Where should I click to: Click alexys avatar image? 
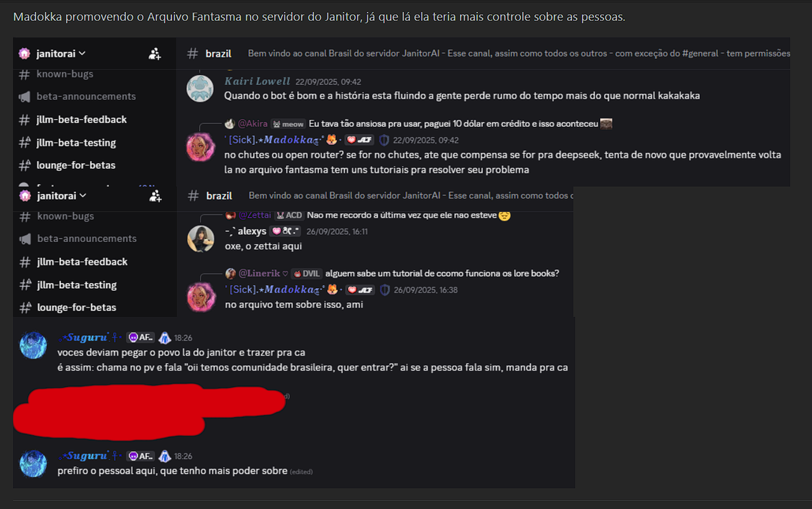[x=200, y=239]
